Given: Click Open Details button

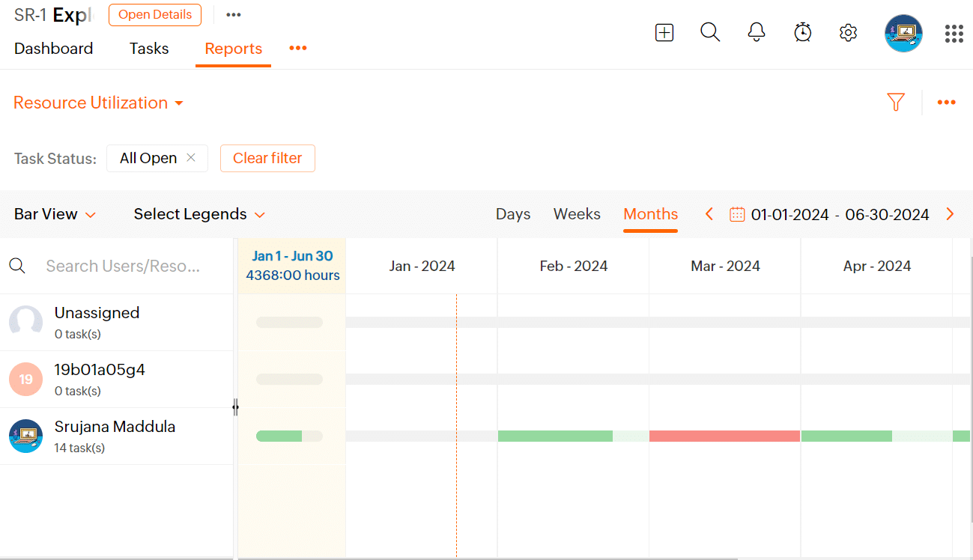Looking at the screenshot, I should [155, 15].
